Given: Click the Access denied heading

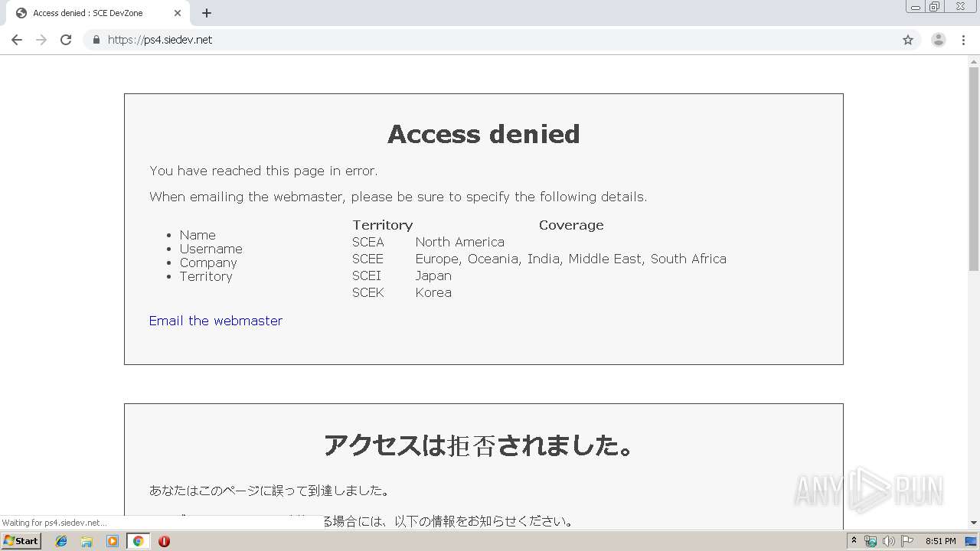Looking at the screenshot, I should 484,134.
